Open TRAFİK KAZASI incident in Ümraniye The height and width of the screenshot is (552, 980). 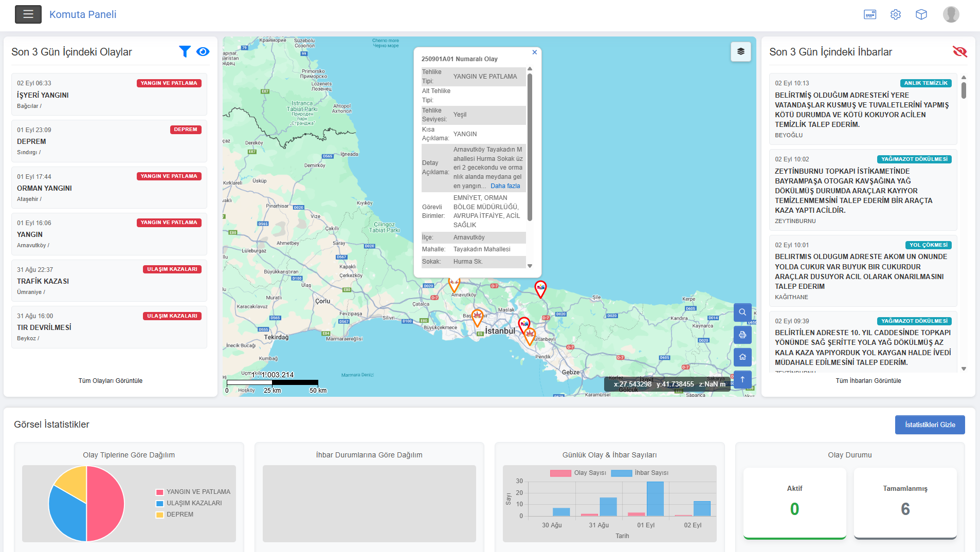click(109, 281)
